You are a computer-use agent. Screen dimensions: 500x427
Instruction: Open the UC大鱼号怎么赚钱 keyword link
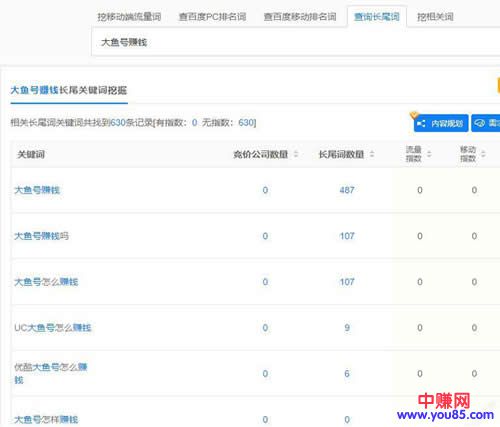(x=53, y=328)
